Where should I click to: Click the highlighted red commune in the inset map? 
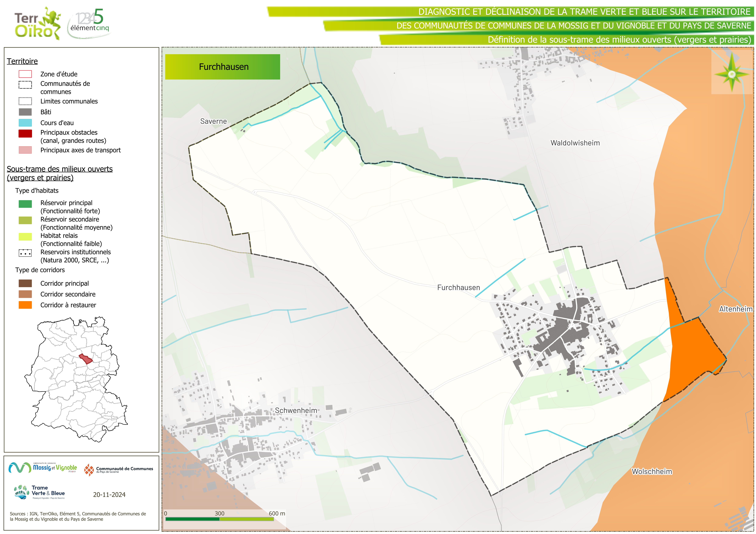tap(86, 359)
